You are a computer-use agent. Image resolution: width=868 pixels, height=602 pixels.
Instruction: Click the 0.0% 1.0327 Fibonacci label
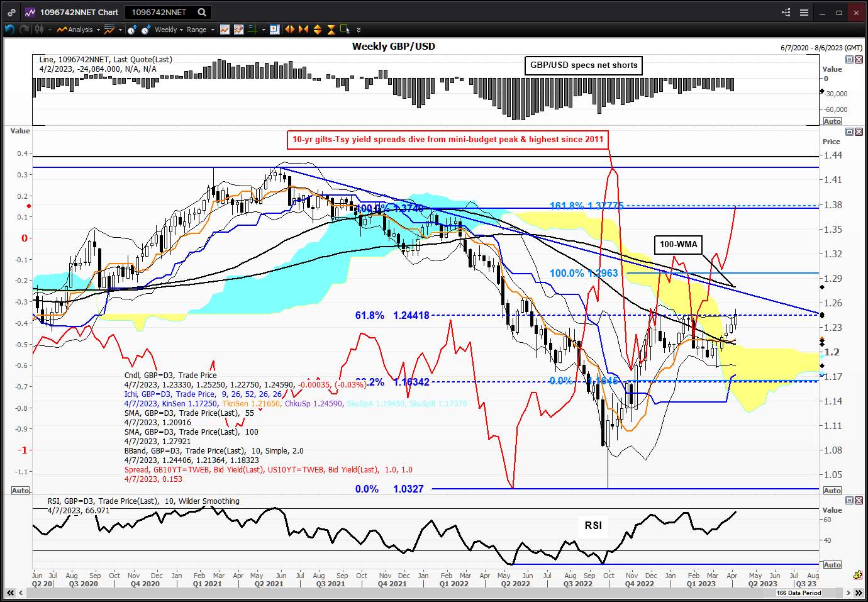[x=389, y=489]
